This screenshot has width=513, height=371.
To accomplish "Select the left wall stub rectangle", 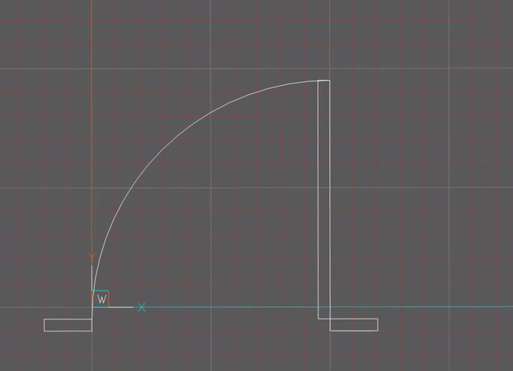I will coord(68,325).
